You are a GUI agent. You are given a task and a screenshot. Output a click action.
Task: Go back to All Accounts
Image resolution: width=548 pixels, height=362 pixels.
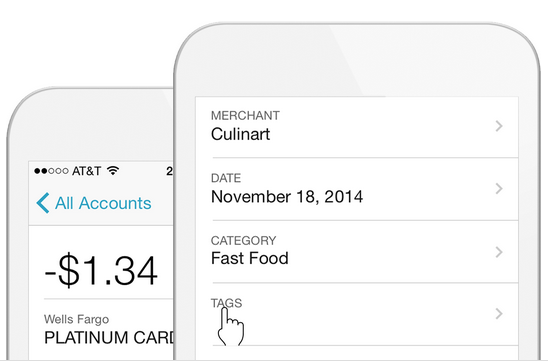94,203
